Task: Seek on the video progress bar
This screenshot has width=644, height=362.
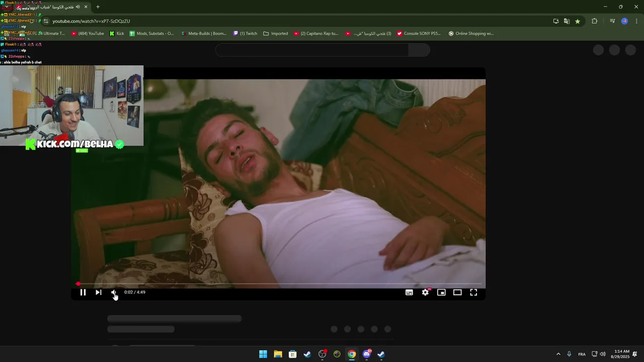Action: (278, 284)
